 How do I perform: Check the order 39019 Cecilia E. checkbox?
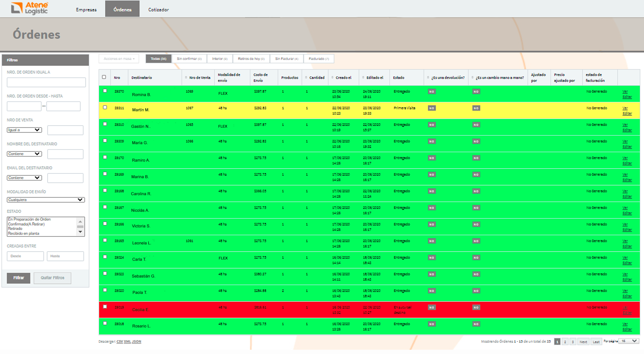[x=105, y=307]
